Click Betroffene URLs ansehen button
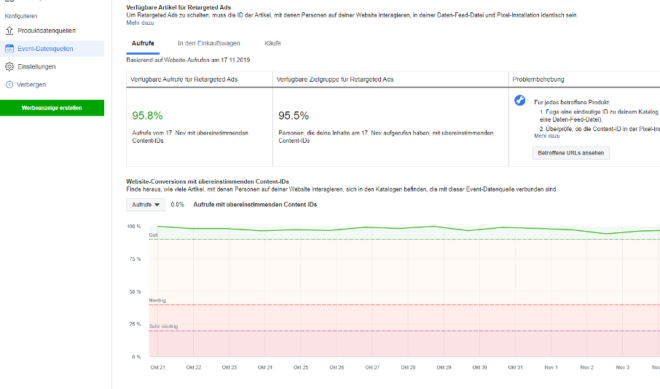This screenshot has width=660, height=389. 571,153
